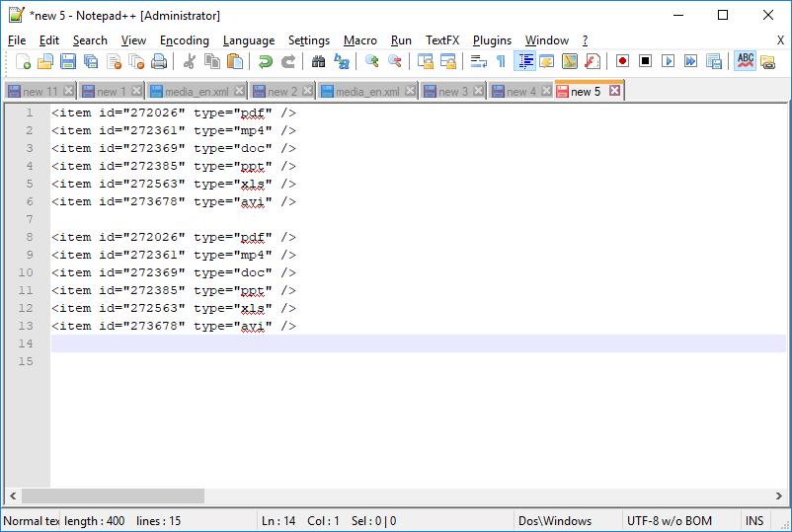Open Replace dialog icon
The height and width of the screenshot is (532, 792).
click(342, 61)
